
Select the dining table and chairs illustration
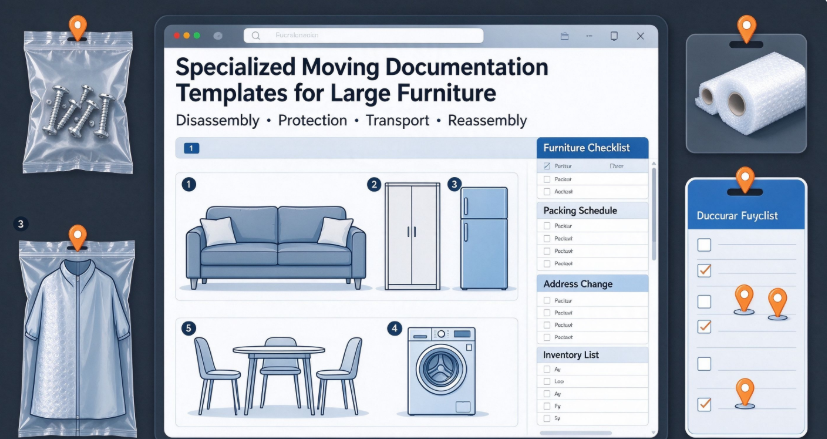[278, 375]
